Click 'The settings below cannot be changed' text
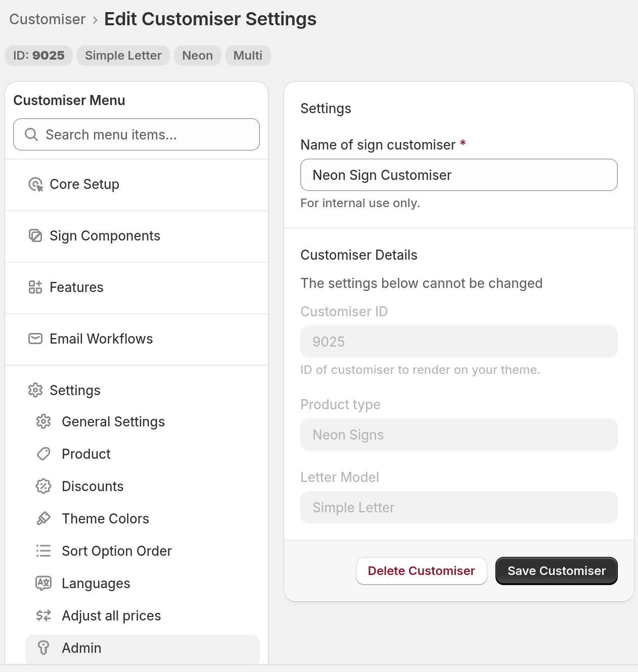Image resolution: width=638 pixels, height=672 pixels. coord(422,283)
